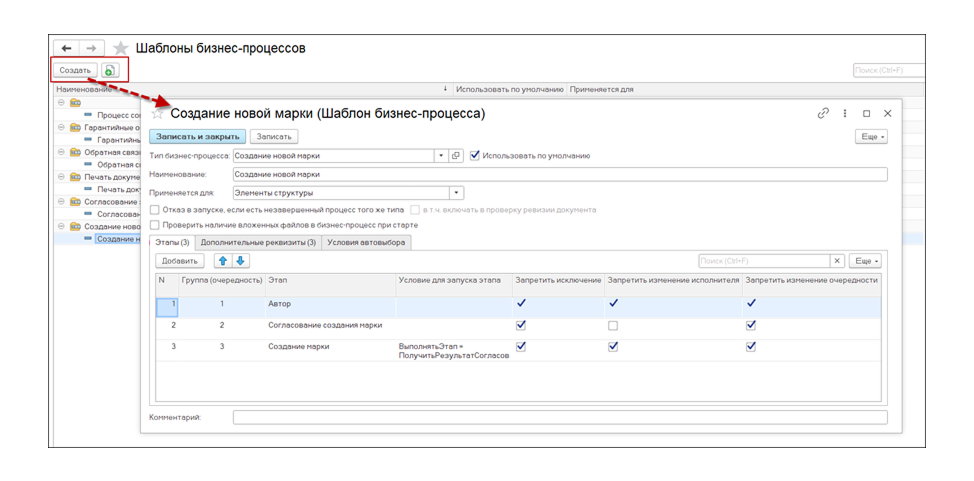974x481 pixels.
Task: Select Процесс со tree item in list
Action: pos(120,114)
